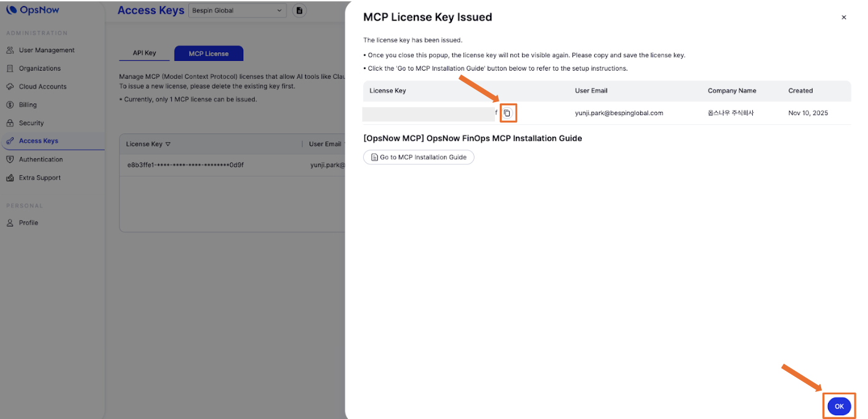Screen dimensions: 868x419
Task: Click the Organizations sidebar icon
Action: 10,68
